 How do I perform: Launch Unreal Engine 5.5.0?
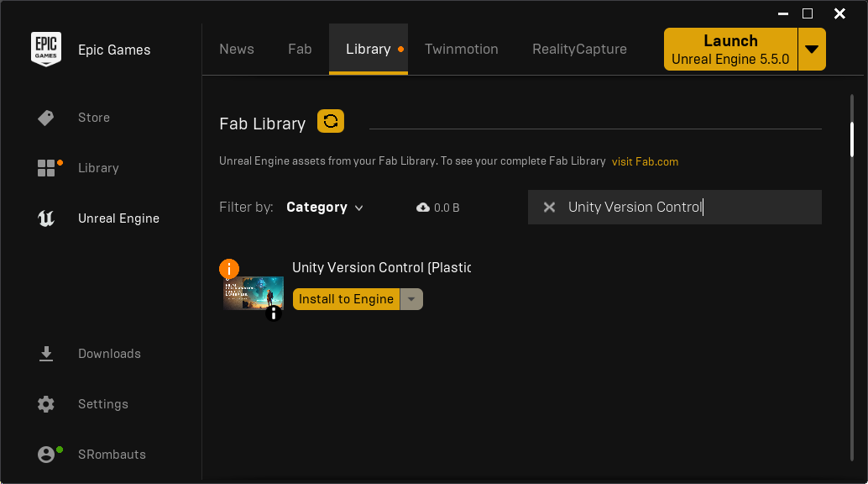tap(730, 50)
